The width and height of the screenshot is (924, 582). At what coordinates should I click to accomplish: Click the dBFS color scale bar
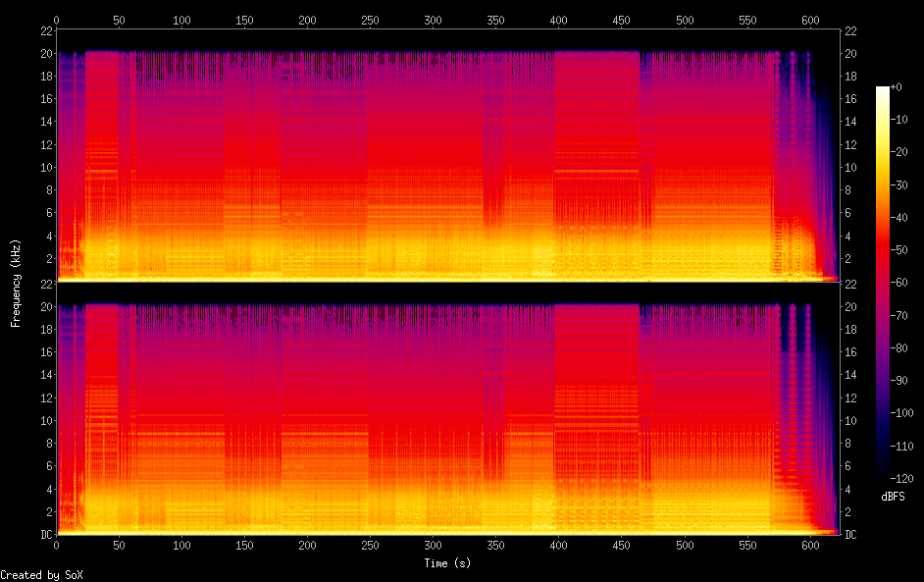coord(882,282)
